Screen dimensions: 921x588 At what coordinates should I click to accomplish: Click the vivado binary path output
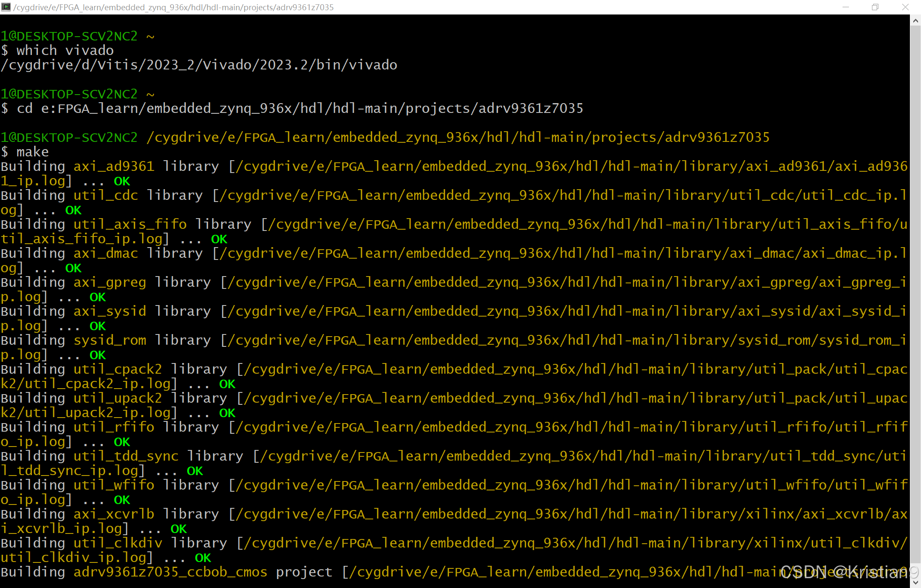199,65
